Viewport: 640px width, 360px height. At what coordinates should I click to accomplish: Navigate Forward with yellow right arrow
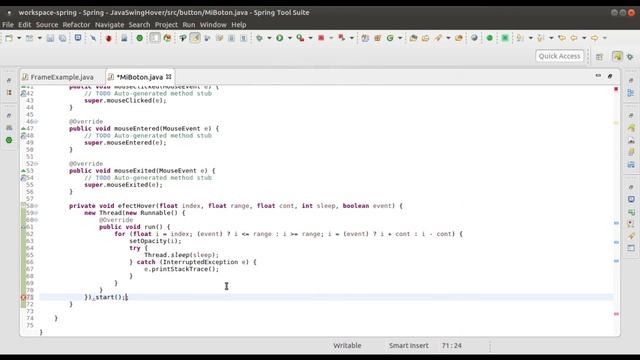[x=595, y=38]
